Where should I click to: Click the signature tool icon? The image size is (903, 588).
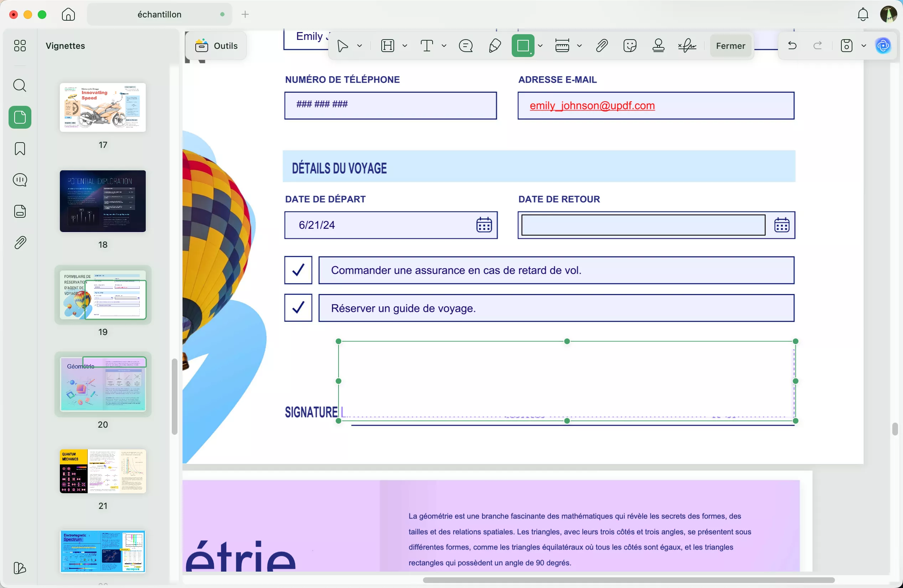[687, 46]
